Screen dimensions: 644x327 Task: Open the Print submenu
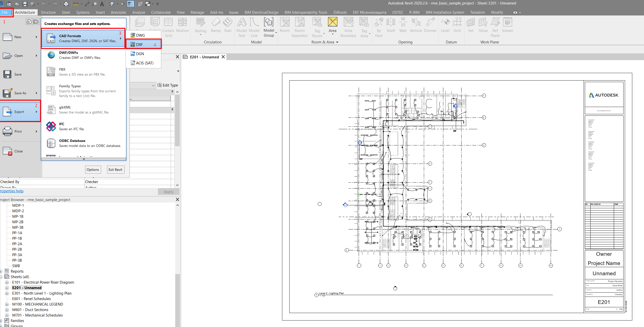[20, 131]
